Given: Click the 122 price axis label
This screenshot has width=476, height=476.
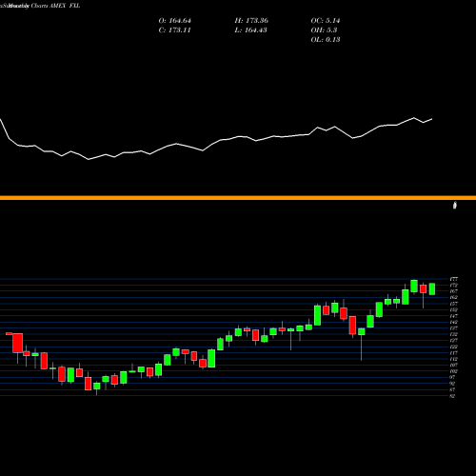Looking at the screenshot, I should coord(454,347).
